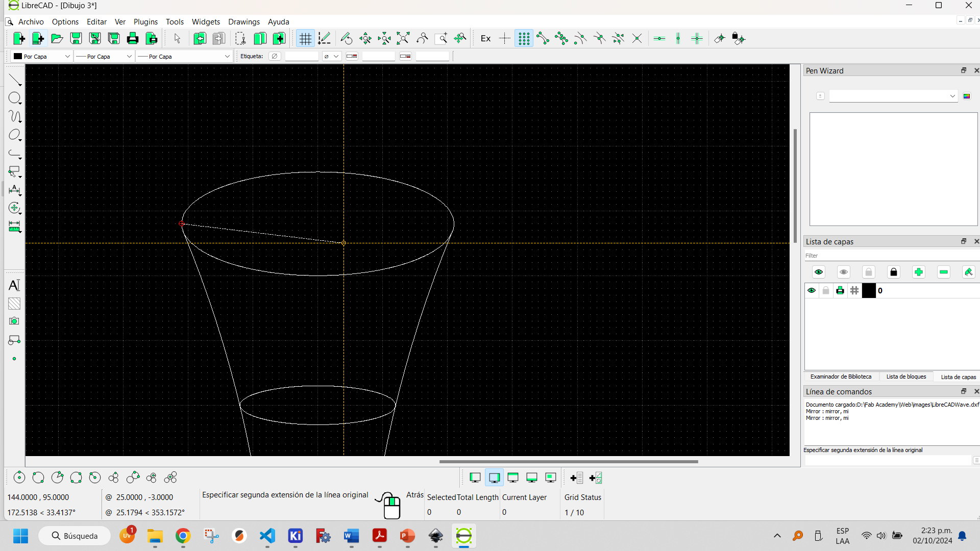
Task: Click the Lista de bloques tab
Action: click(x=906, y=377)
